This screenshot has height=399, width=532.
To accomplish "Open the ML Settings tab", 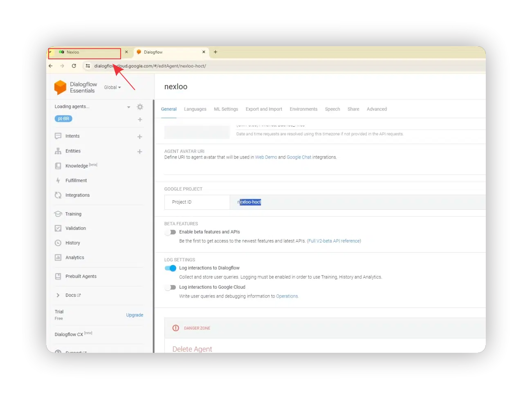I will (226, 109).
